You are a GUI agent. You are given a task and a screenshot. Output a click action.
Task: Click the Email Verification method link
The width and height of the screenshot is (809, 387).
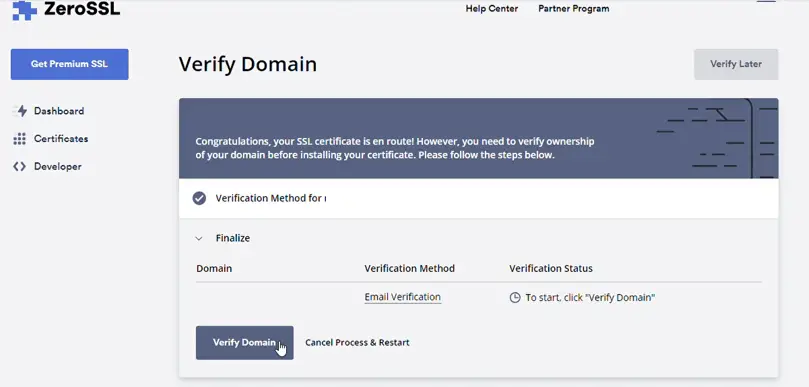402,297
